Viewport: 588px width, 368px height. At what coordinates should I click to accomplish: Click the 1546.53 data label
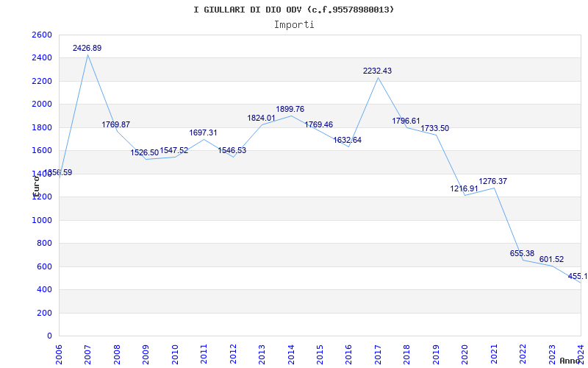tap(232, 151)
